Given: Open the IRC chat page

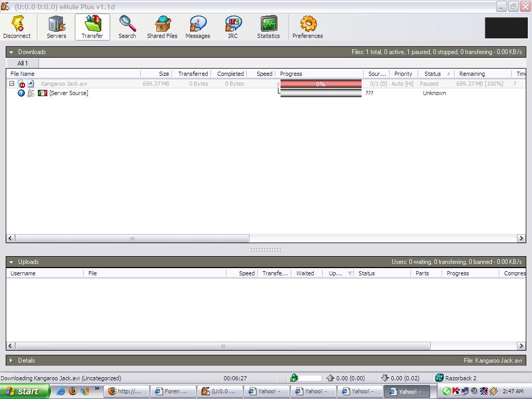Looking at the screenshot, I should pos(233,27).
